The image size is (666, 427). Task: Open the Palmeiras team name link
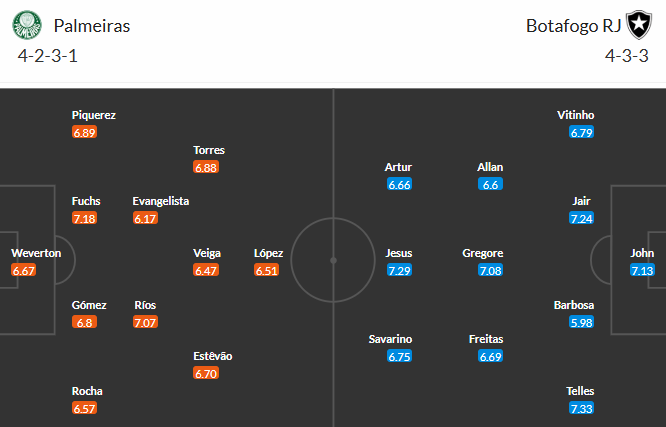(x=92, y=26)
